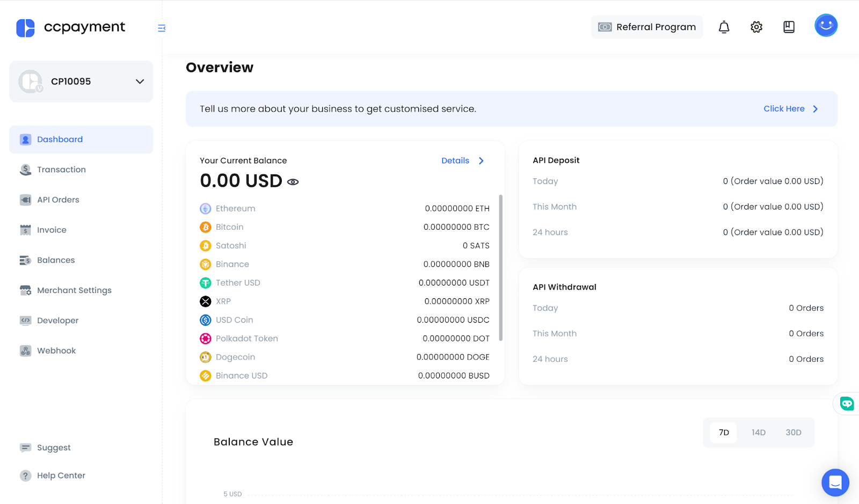Click the Binance coin icon
The height and width of the screenshot is (504, 859).
(206, 264)
